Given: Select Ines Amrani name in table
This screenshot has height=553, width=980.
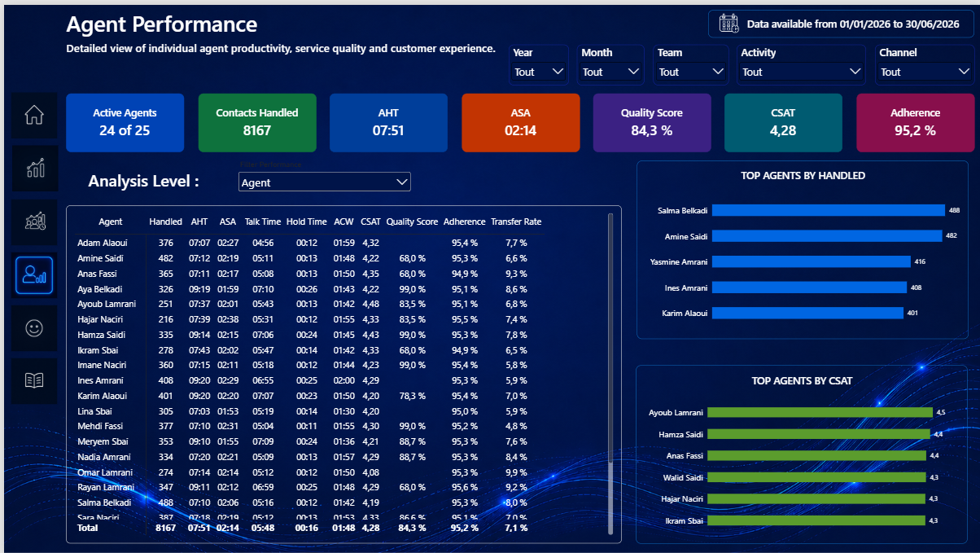Looking at the screenshot, I should pos(100,380).
